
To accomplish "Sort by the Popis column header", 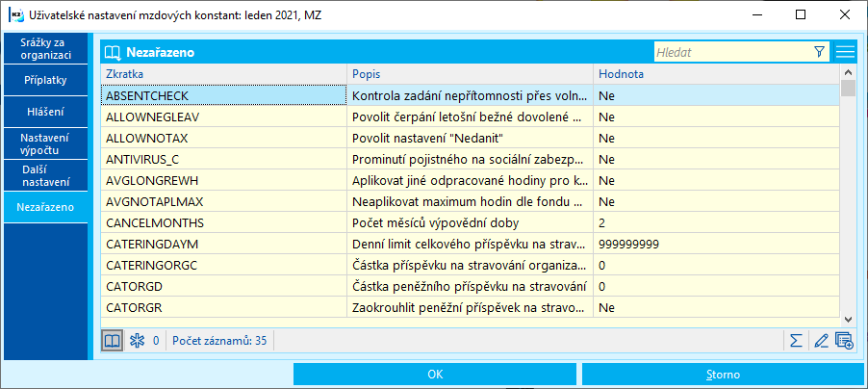I will point(470,74).
